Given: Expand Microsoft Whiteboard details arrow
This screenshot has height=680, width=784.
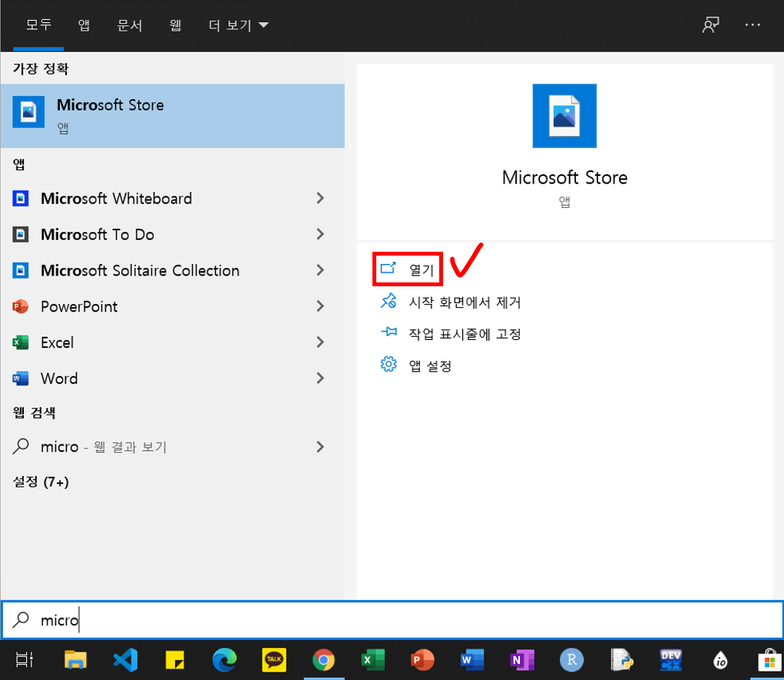Looking at the screenshot, I should pyautogui.click(x=320, y=198).
